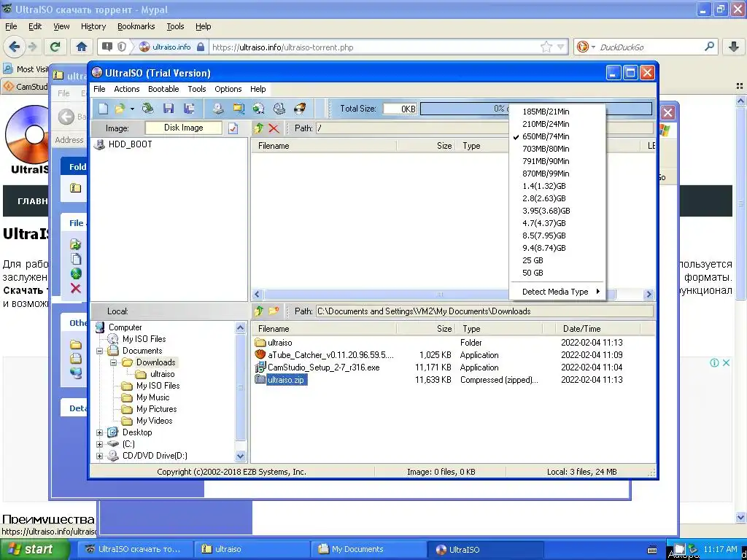This screenshot has height=560, width=747.
Task: Click the Disk Image type field
Action: pyautogui.click(x=183, y=128)
